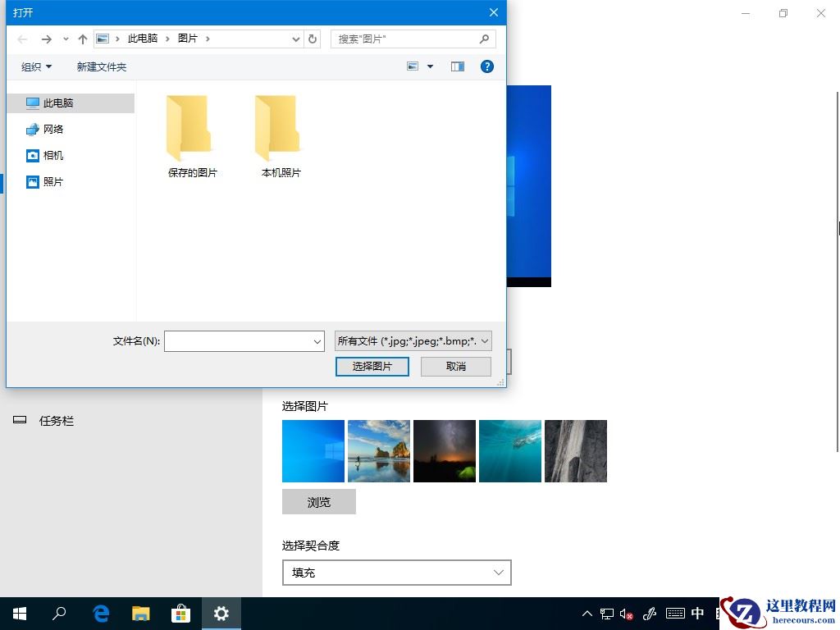Select the underwater swimmer background thumbnail
Viewport: 840px width, 630px height.
pos(509,450)
